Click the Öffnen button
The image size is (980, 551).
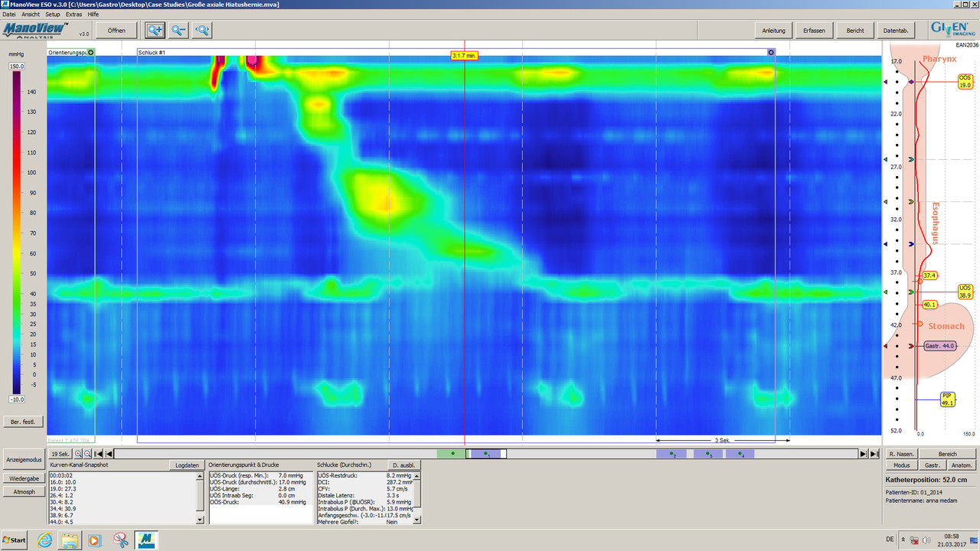tap(116, 30)
